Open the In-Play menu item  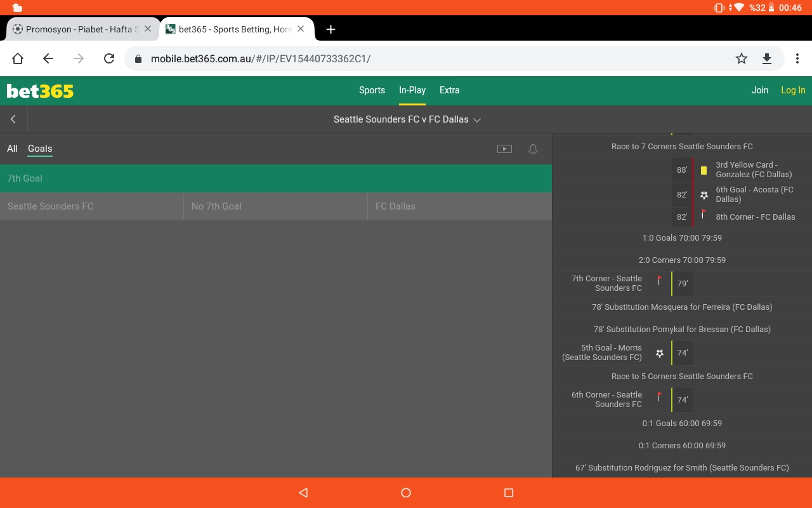click(x=412, y=90)
